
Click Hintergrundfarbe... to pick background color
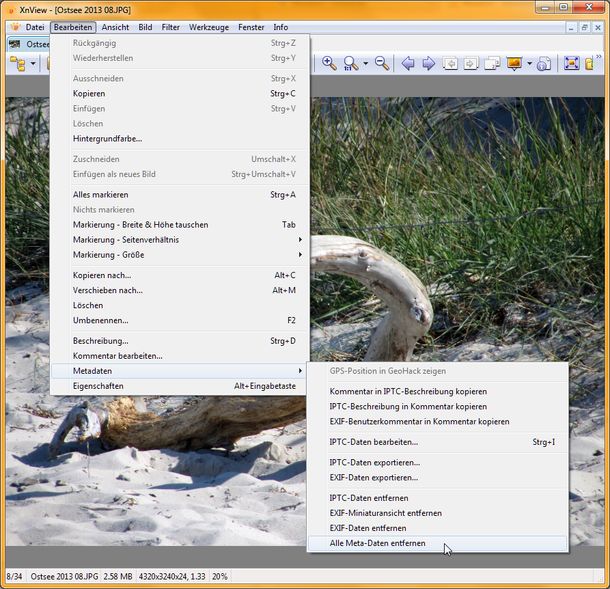click(107, 138)
